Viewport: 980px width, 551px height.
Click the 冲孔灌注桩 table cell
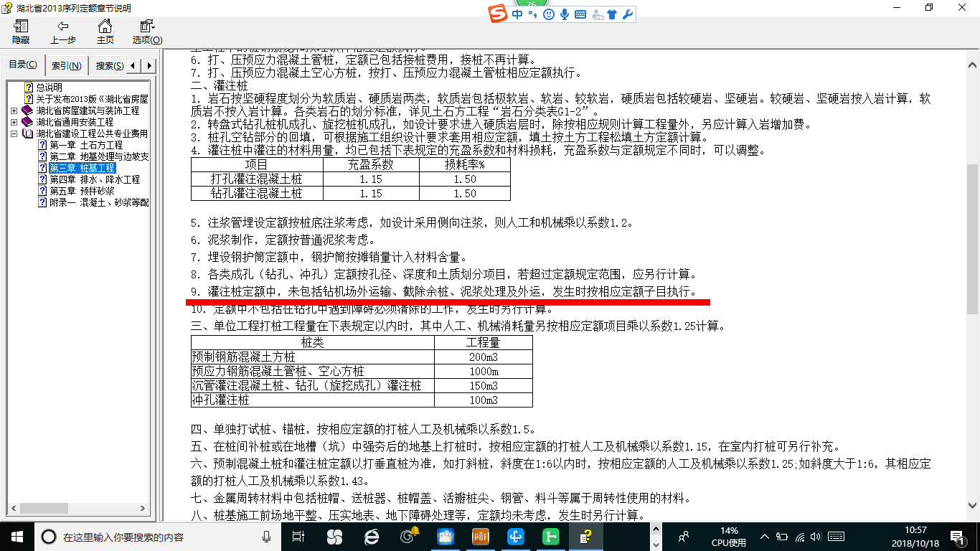click(x=313, y=400)
